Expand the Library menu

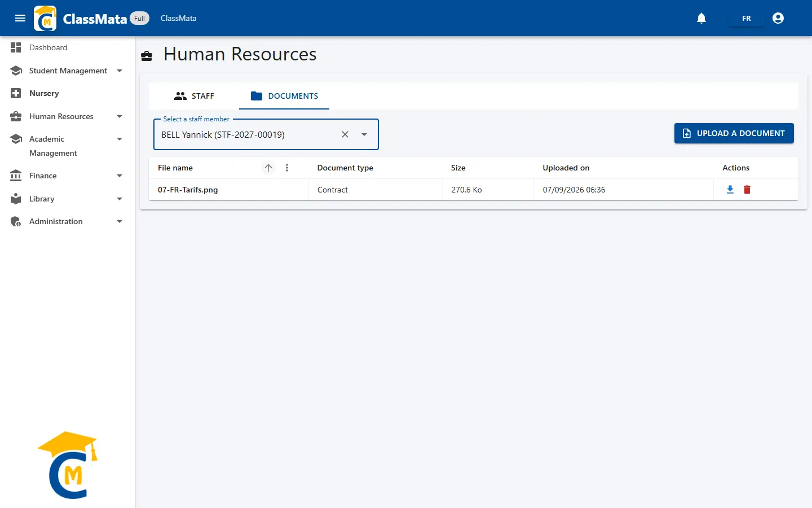point(120,199)
